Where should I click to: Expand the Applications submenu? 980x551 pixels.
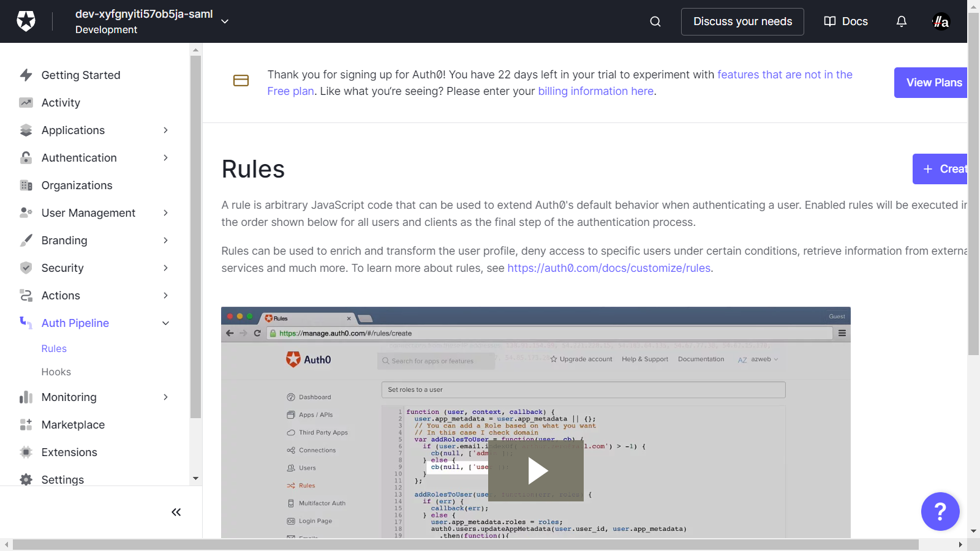tap(165, 130)
